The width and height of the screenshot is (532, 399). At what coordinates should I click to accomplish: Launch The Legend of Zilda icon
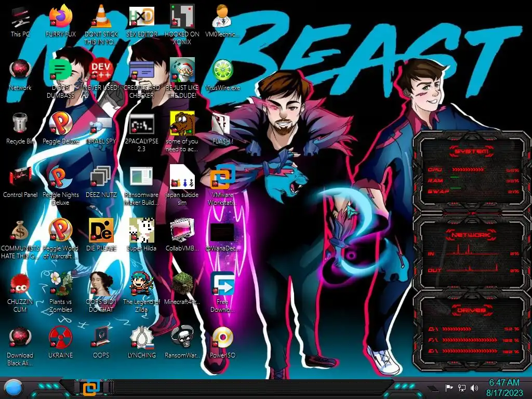[x=142, y=284]
